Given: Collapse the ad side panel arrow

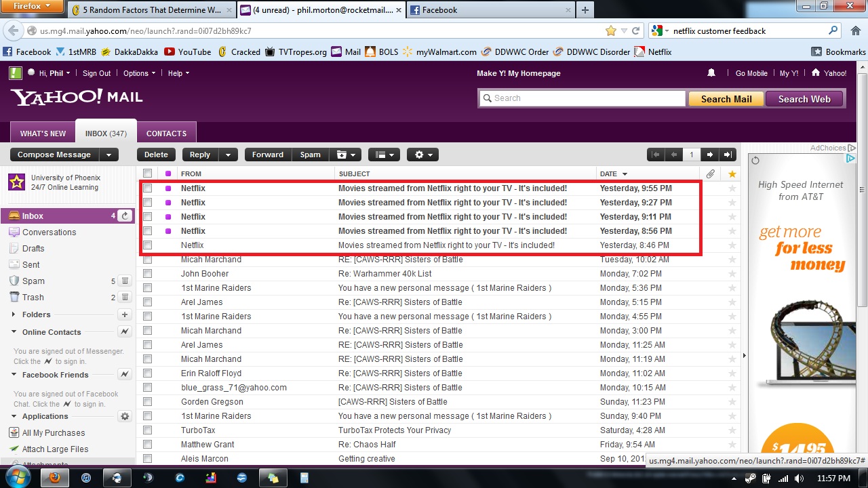Looking at the screenshot, I should (744, 355).
